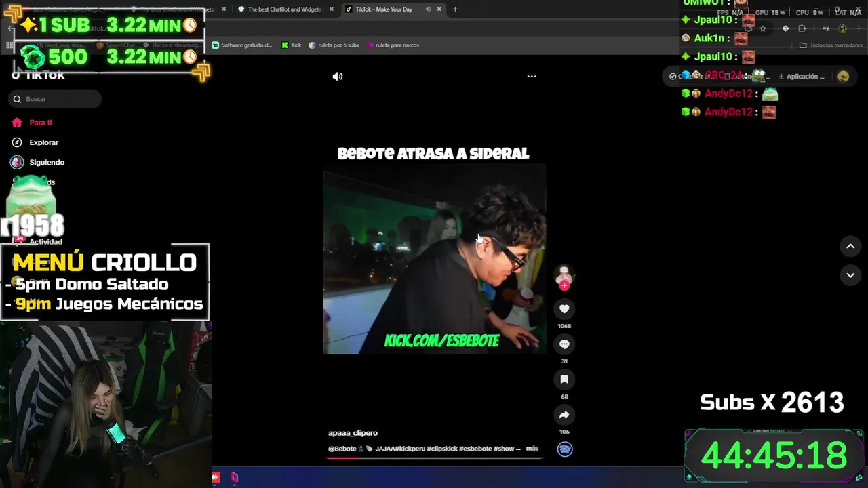Open Kick bookmark
This screenshot has height=488, width=868.
[292, 45]
